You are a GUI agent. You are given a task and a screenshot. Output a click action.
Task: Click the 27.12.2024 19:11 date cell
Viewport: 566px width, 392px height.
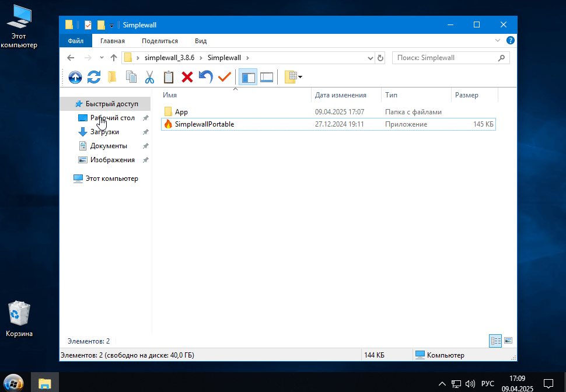(x=340, y=124)
